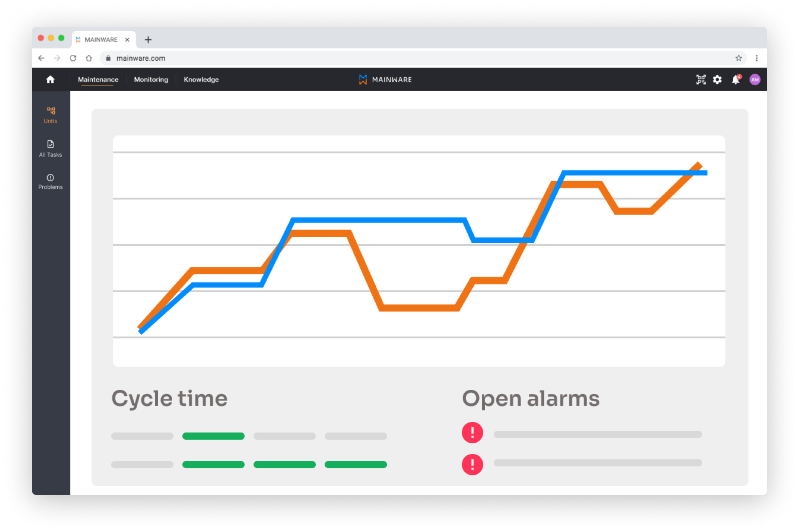Viewport: 799px width, 532px height.
Task: Open the browser three-dot menu
Action: coord(756,58)
